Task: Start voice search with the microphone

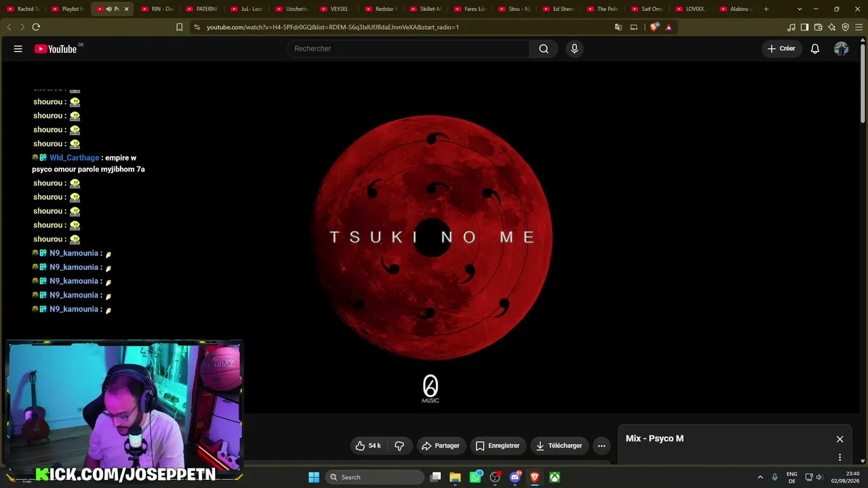Action: pyautogui.click(x=574, y=49)
